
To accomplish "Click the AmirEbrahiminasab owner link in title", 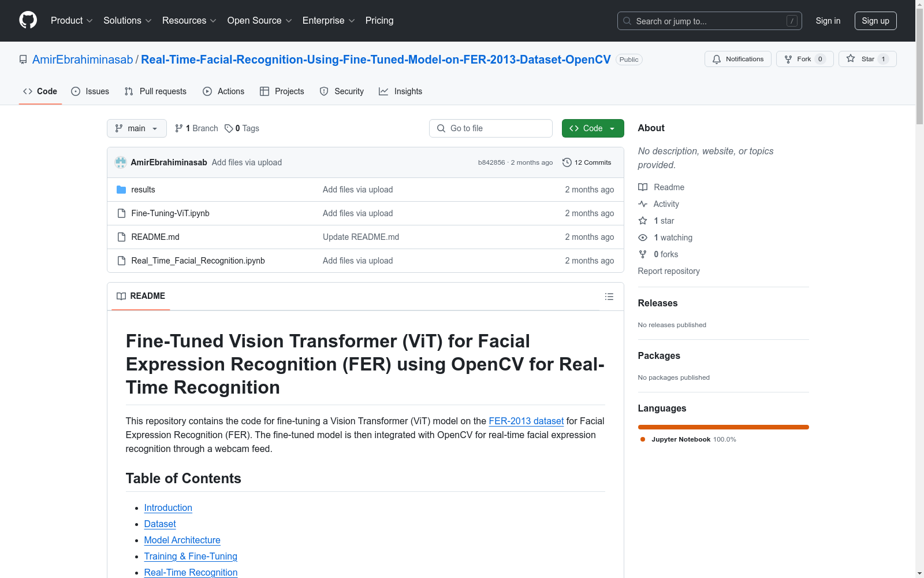I will 83,60.
